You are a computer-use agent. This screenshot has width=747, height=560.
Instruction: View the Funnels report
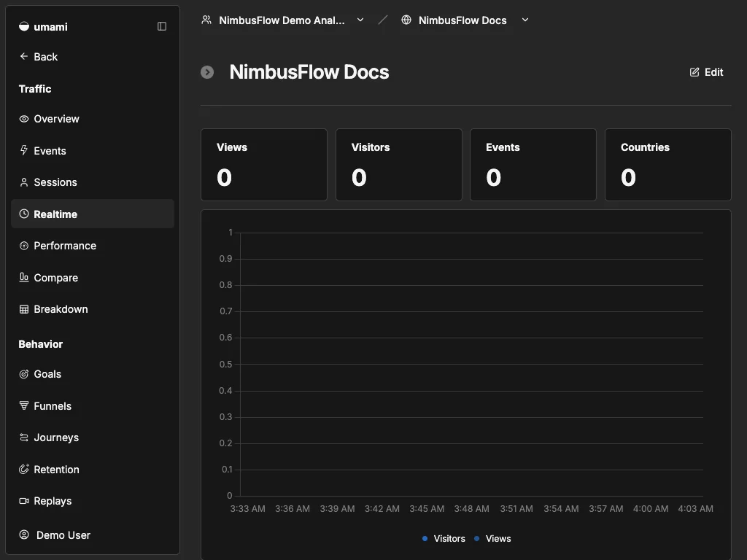click(93, 405)
